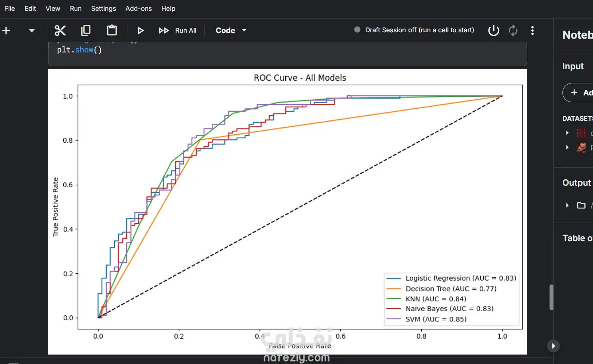This screenshot has height=364, width=593.
Task: Open the three-dot more options menu
Action: (x=532, y=31)
